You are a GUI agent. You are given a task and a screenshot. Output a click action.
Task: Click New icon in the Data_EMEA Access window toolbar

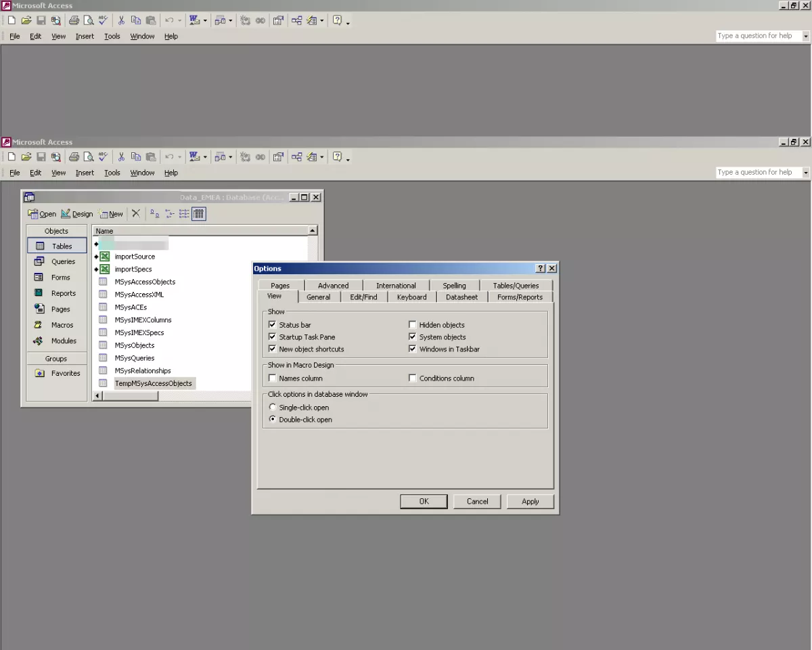12,157
